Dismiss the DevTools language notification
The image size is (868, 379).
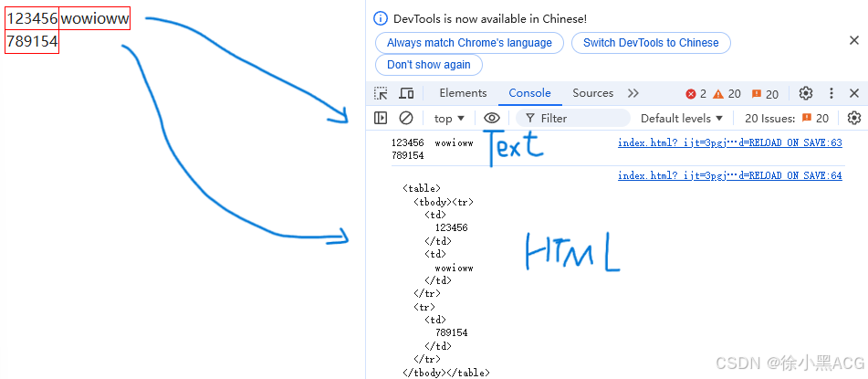point(854,40)
